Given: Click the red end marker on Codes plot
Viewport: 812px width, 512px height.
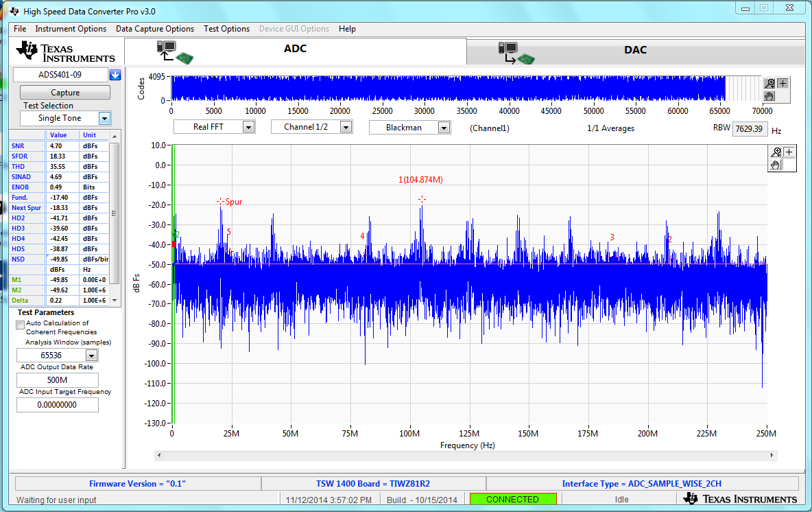Looking at the screenshot, I should pos(725,88).
